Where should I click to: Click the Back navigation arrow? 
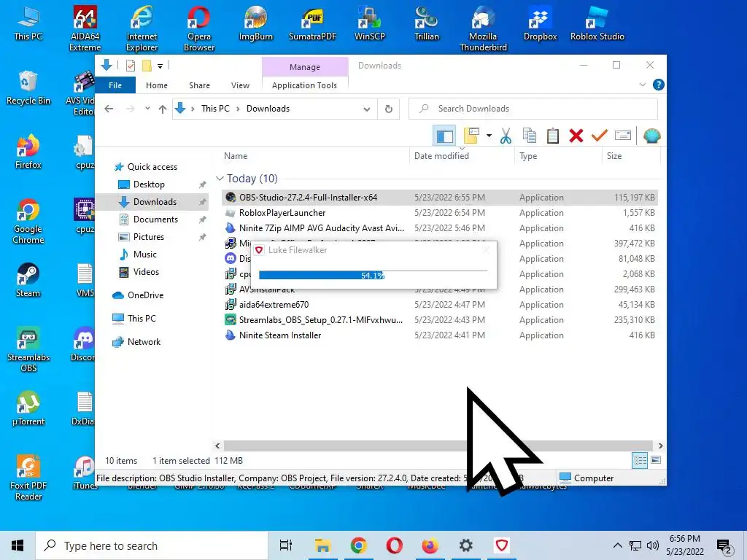pos(109,109)
